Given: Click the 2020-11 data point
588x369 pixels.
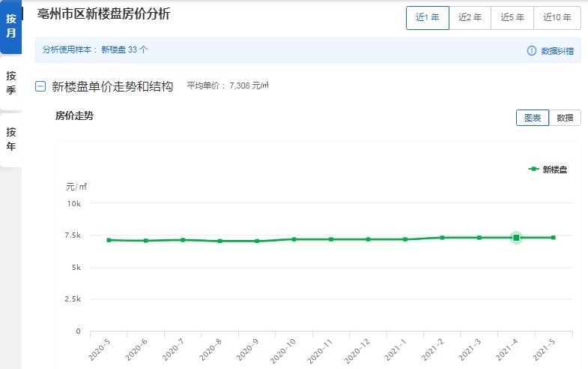Looking at the screenshot, I should pyautogui.click(x=331, y=239).
